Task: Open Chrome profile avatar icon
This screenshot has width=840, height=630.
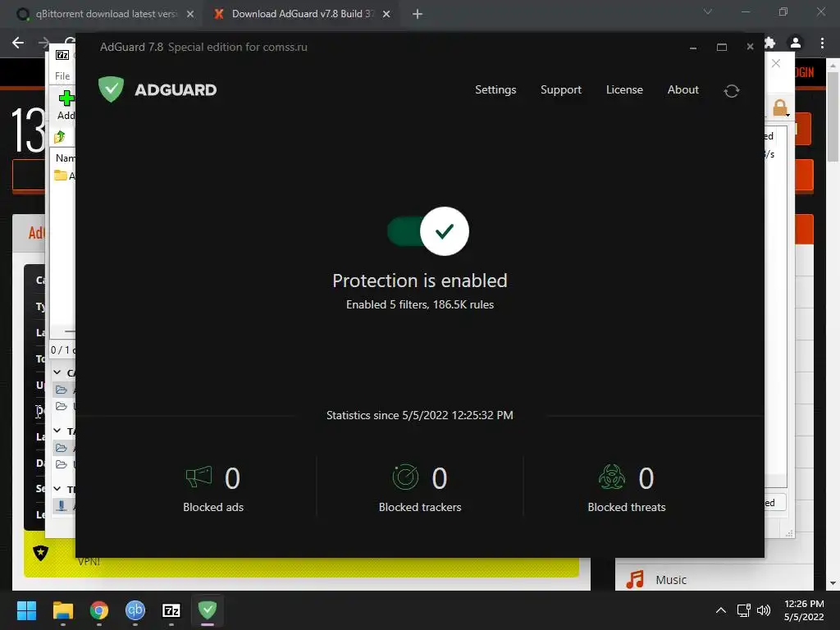Action: (x=796, y=43)
